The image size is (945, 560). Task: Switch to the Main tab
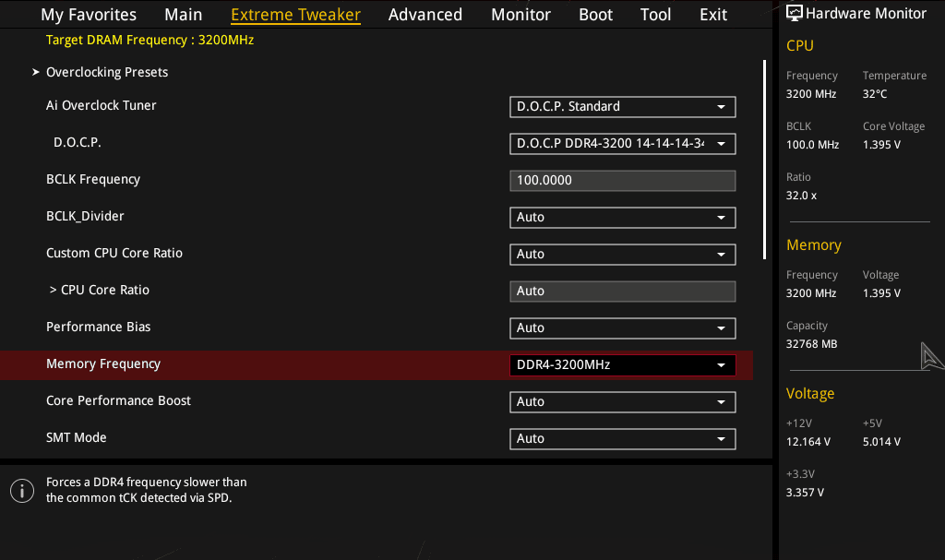click(184, 15)
